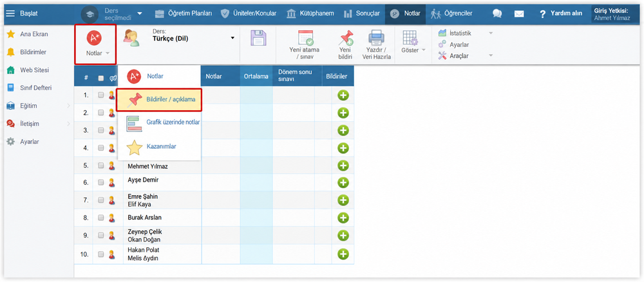The width and height of the screenshot is (644, 282).
Task: Expand the İstatistik dropdown arrow
Action: pos(490,33)
